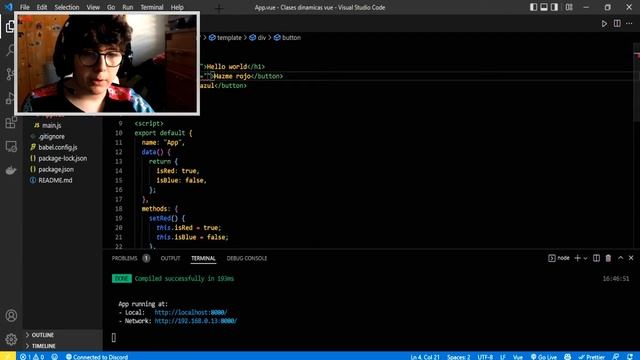Create a new terminal with plus icon
Viewport: 640px width, 360px height.
pyautogui.click(x=577, y=258)
